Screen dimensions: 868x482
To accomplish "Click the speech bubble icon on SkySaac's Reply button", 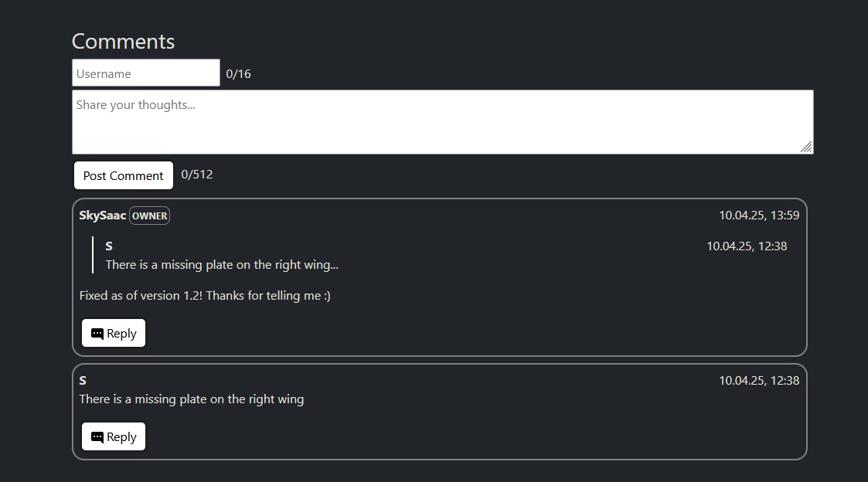I will click(97, 333).
